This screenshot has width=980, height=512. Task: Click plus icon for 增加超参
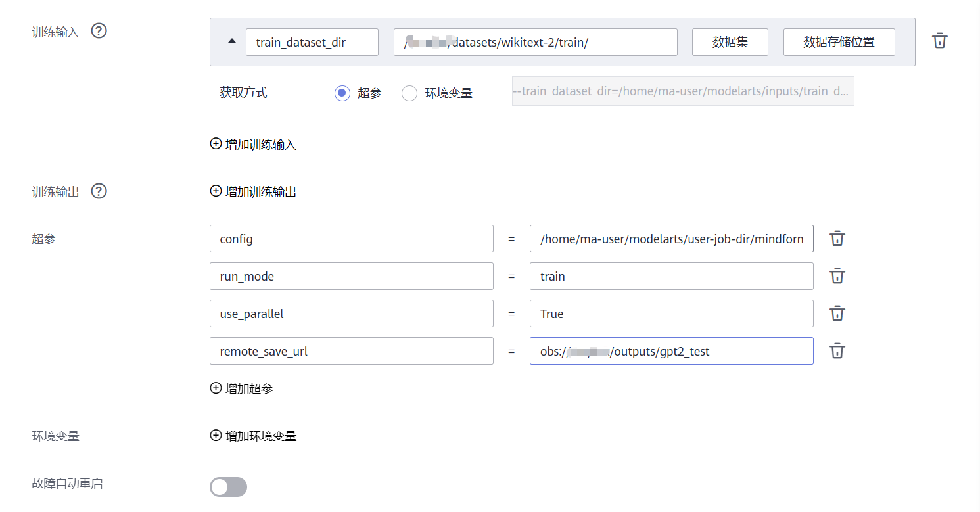pos(216,388)
